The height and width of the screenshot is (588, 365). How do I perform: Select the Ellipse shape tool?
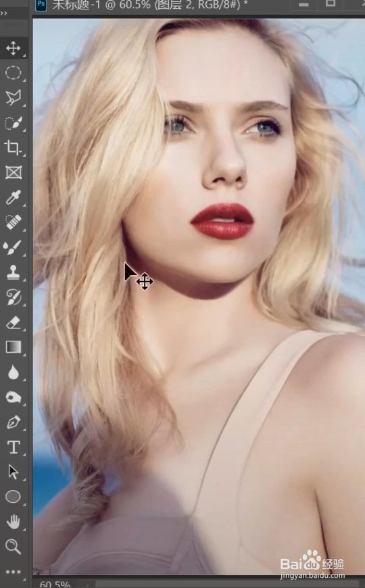13,497
